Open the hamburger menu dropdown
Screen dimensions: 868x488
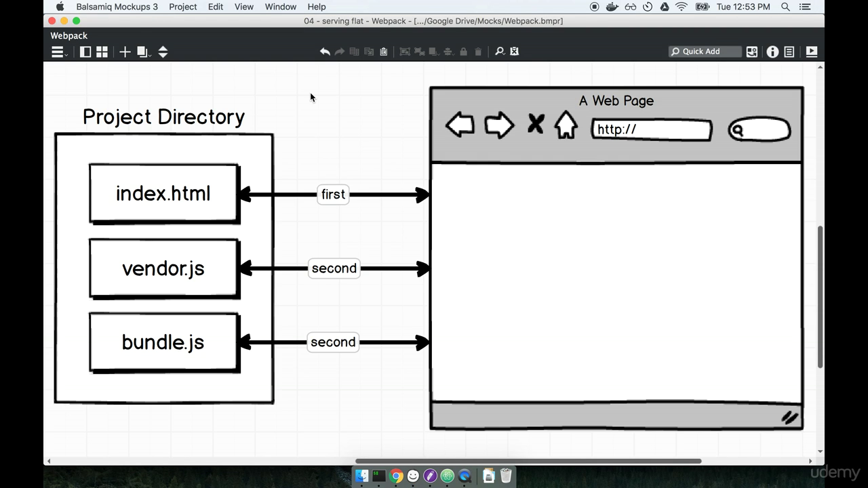[58, 52]
